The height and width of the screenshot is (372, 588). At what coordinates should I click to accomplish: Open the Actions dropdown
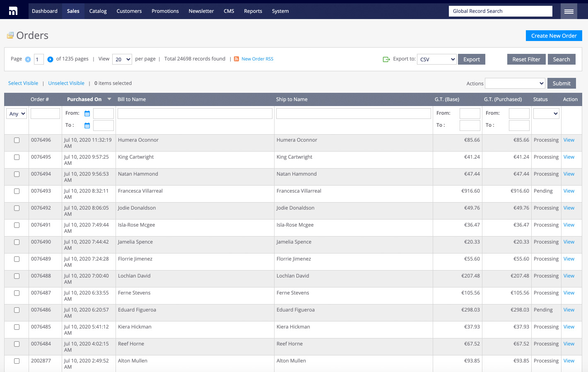515,83
